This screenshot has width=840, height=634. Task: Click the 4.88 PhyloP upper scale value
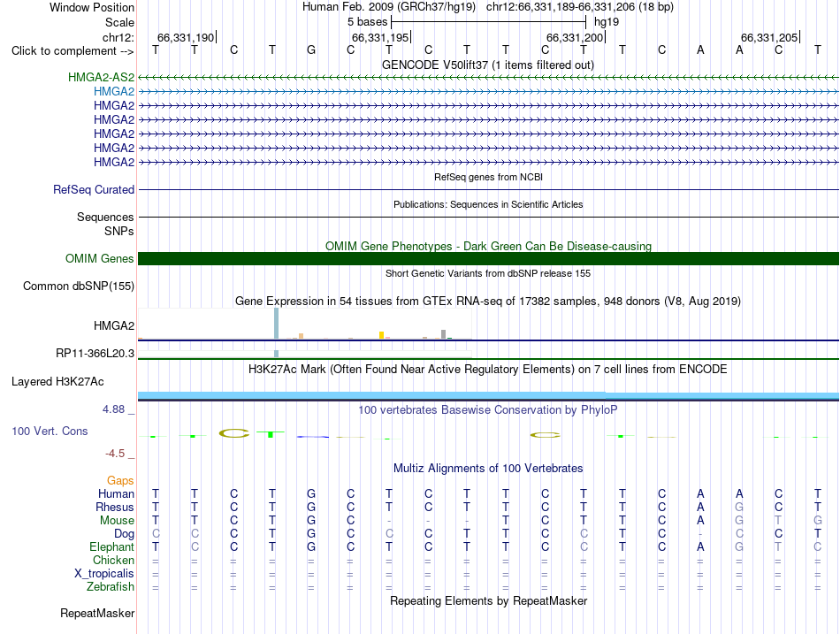click(x=113, y=409)
